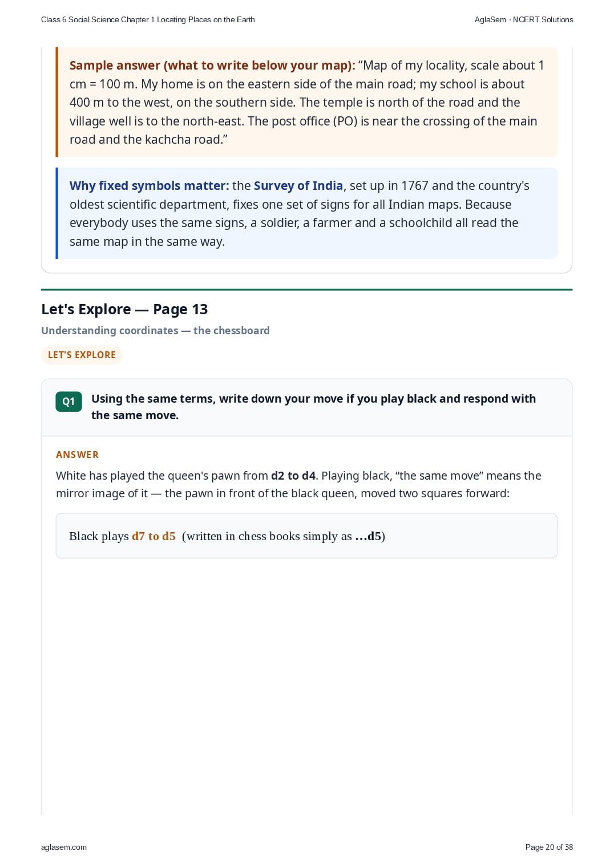Screen dimensions: 614x868
Task: Open the aglasem.com footer link
Action: click(64, 847)
